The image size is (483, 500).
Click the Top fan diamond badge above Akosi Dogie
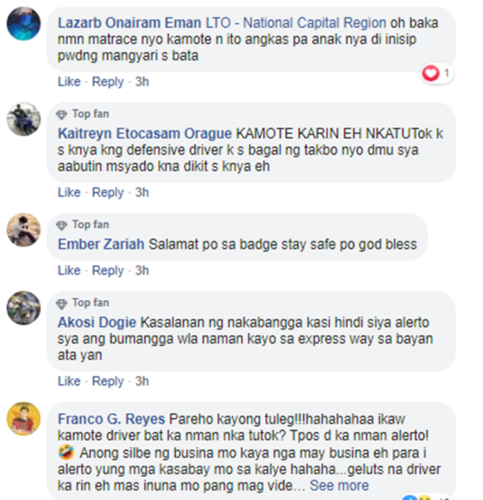coord(62,303)
